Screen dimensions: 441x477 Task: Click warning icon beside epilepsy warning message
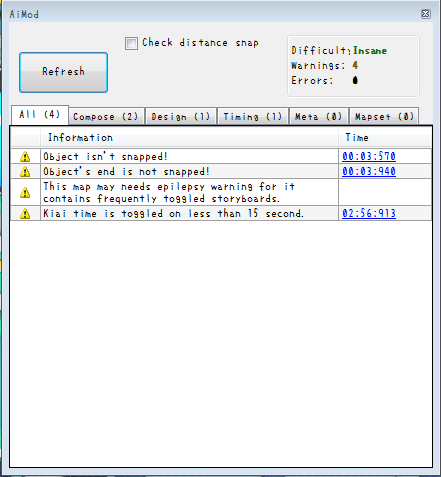click(x=25, y=192)
